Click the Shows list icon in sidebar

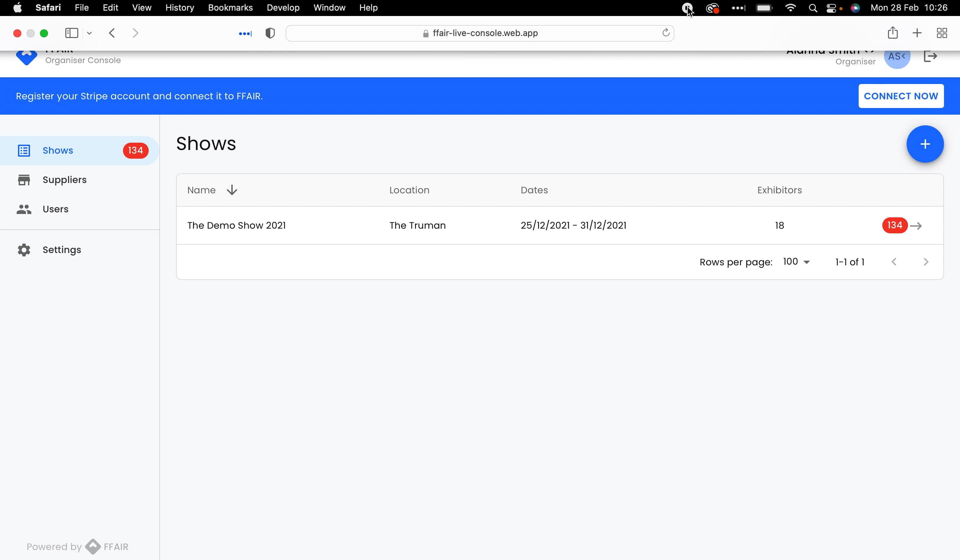[x=24, y=150]
